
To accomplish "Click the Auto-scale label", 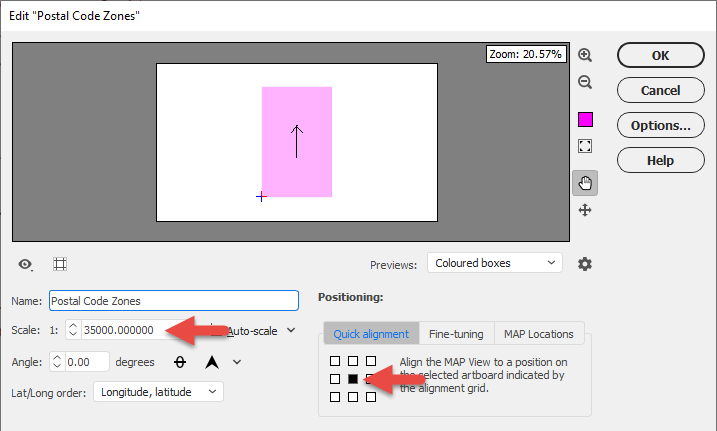I will pyautogui.click(x=252, y=331).
